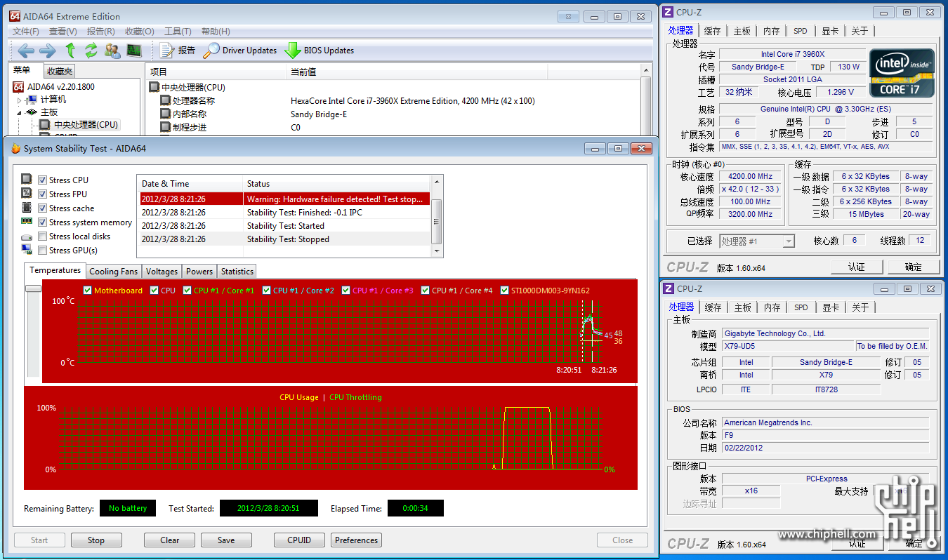This screenshot has width=948, height=560.
Task: Click the disk icon beside Stress local disks
Action: [x=27, y=236]
